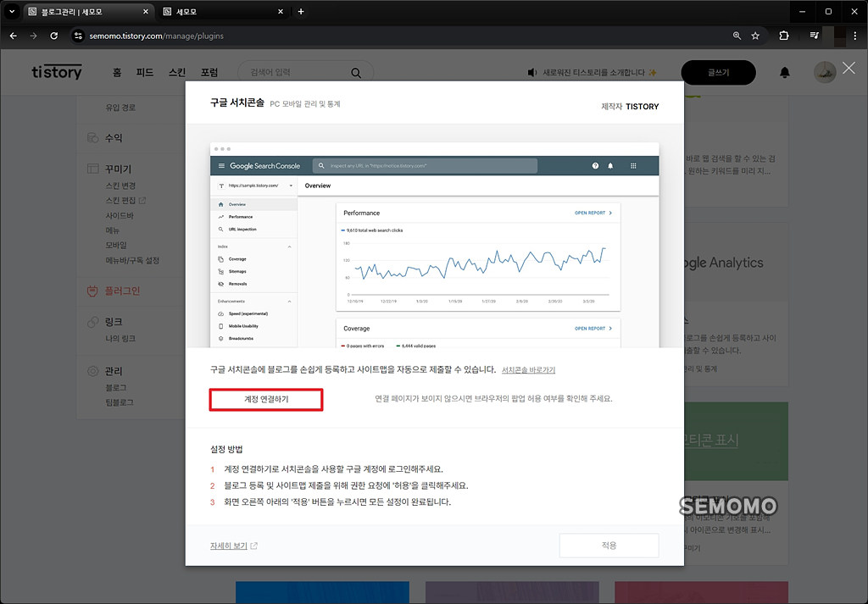Viewport: 868px width, 604px height.
Task: Click the tistory logo
Action: click(57, 72)
